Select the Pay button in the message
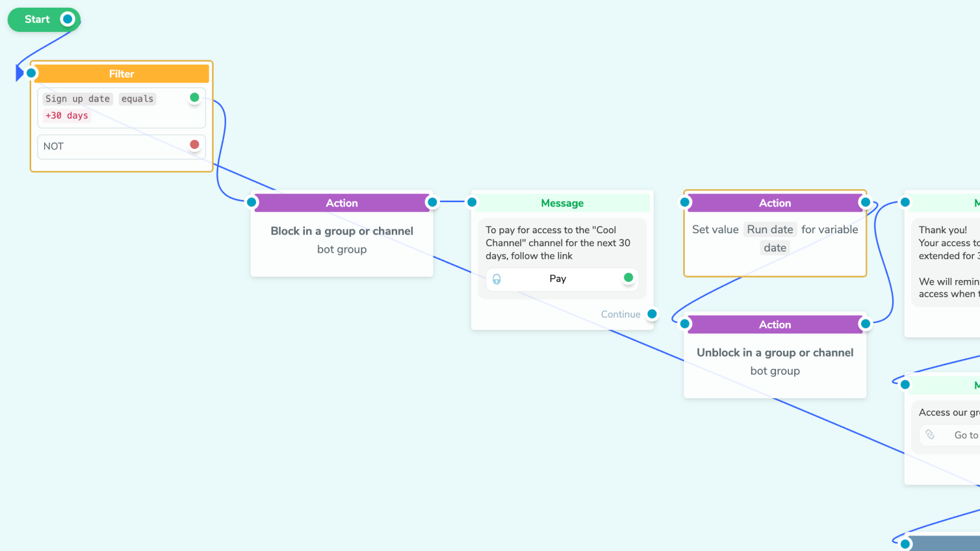 click(x=562, y=279)
